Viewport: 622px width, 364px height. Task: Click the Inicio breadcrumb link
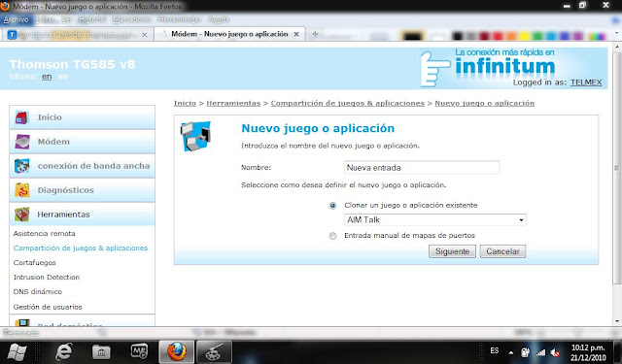[x=185, y=103]
